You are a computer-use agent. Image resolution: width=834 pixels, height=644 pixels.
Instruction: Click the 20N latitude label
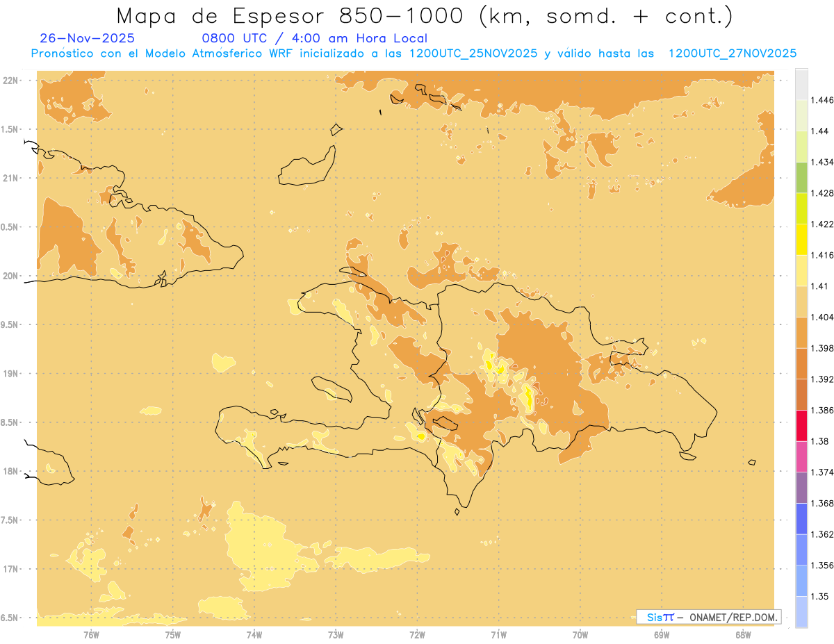[11, 276]
